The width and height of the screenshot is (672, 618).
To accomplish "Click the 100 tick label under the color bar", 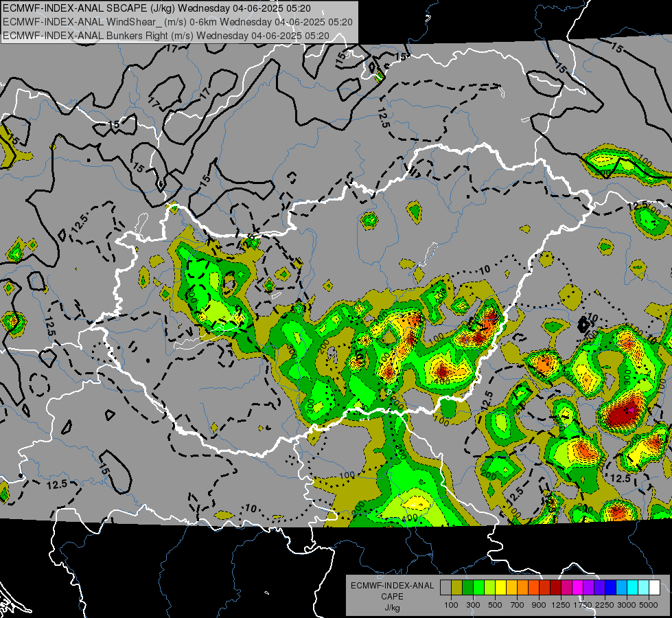I will (451, 605).
